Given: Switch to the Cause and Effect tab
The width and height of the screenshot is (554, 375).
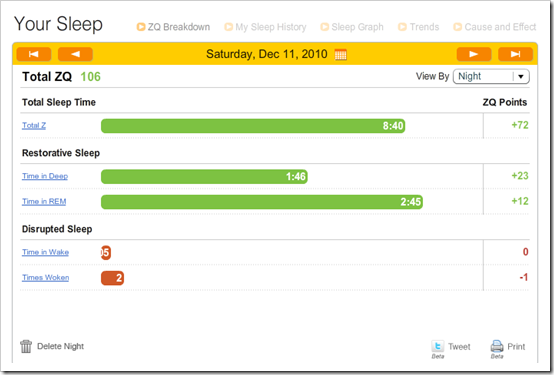Looking at the screenshot, I should tap(500, 27).
